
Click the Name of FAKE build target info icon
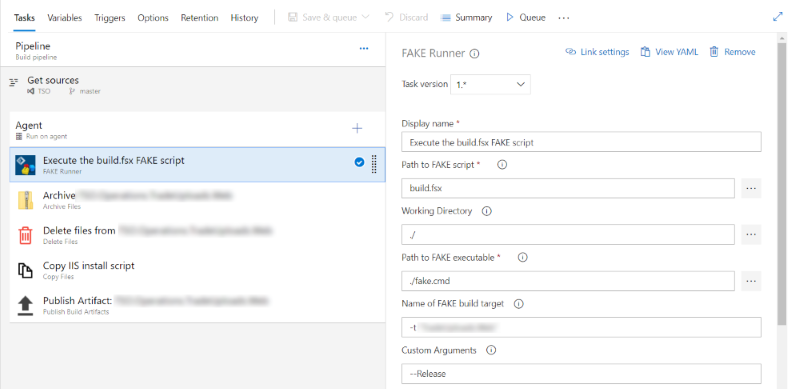(519, 304)
